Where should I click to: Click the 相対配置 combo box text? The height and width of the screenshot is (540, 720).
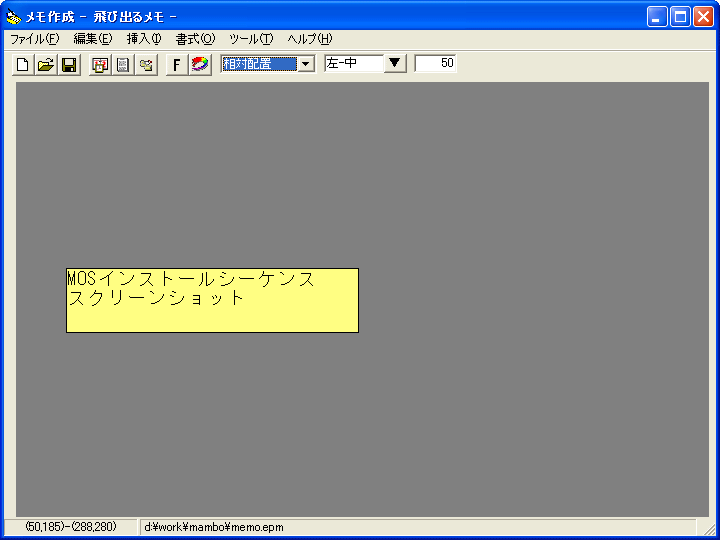258,64
